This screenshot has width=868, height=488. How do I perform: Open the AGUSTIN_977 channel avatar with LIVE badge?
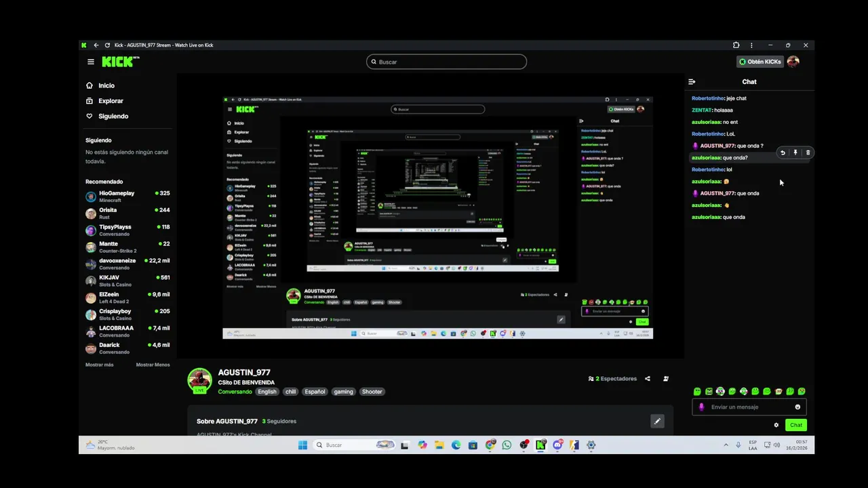point(199,381)
